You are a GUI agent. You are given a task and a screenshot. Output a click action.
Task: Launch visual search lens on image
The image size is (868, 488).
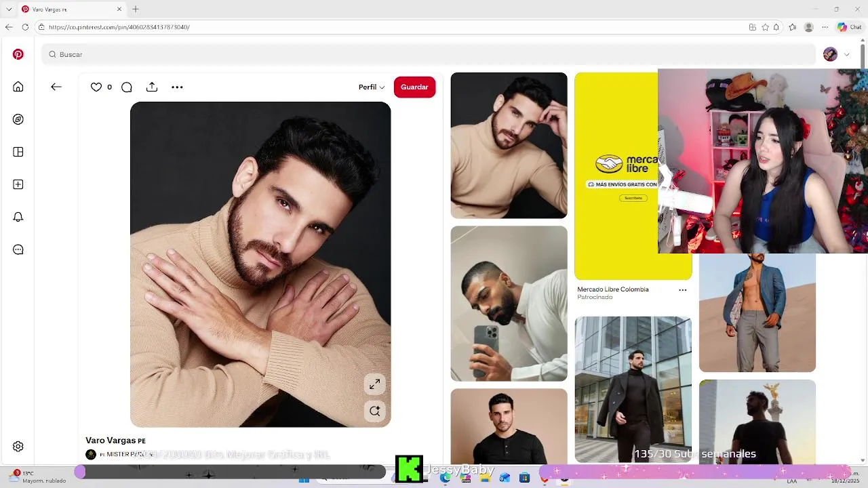coord(374,411)
